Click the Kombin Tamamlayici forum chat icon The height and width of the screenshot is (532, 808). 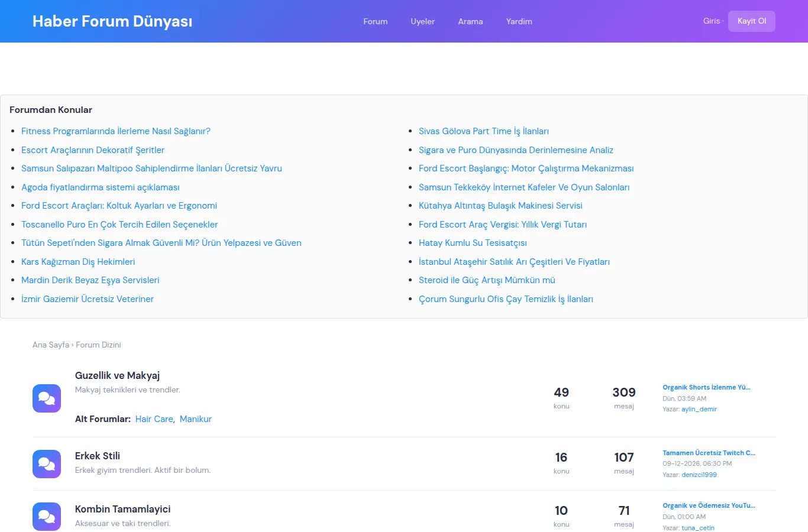(47, 517)
